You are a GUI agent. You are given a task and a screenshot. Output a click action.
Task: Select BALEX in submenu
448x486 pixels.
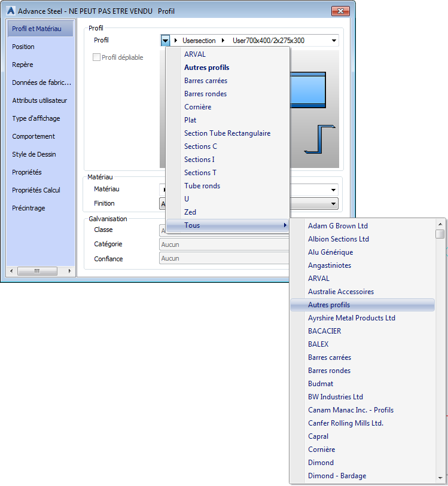(x=362, y=344)
